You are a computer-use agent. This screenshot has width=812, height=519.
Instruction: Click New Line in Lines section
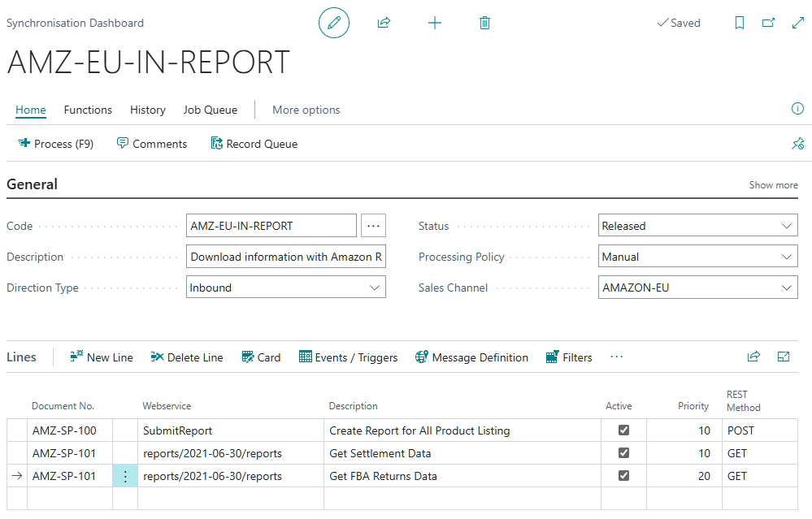click(x=102, y=357)
